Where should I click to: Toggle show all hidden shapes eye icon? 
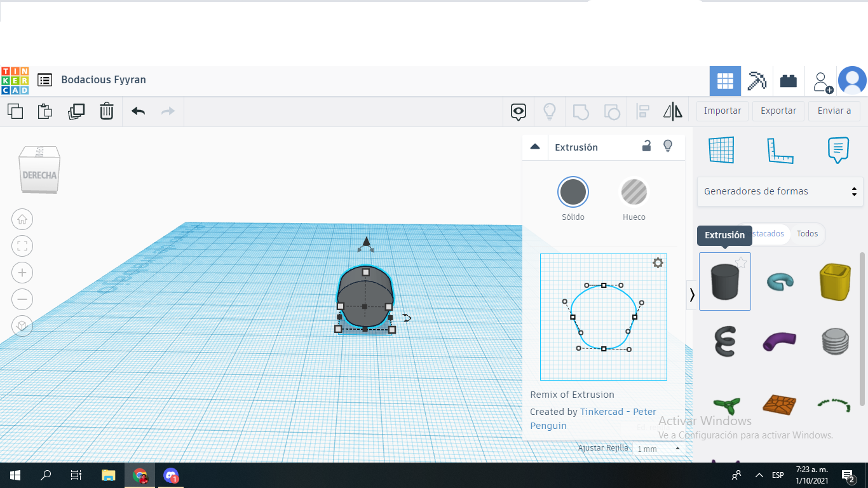(x=519, y=112)
